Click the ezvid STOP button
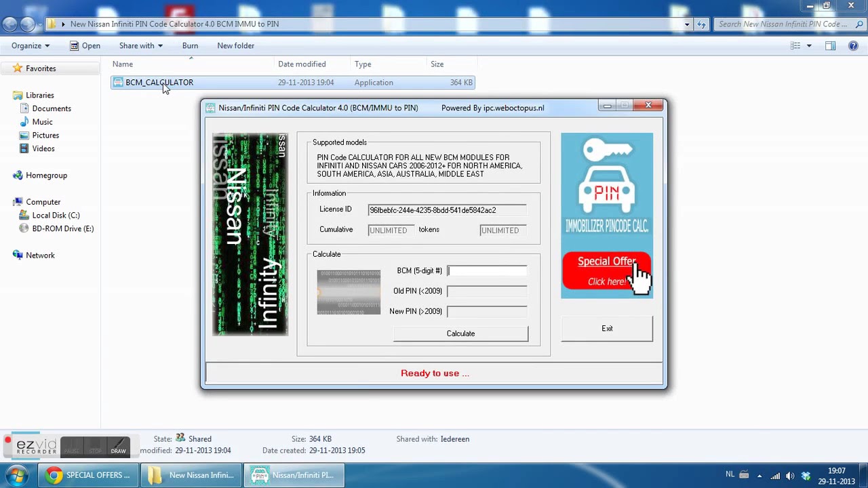Image resolution: width=868 pixels, height=488 pixels. (95, 447)
